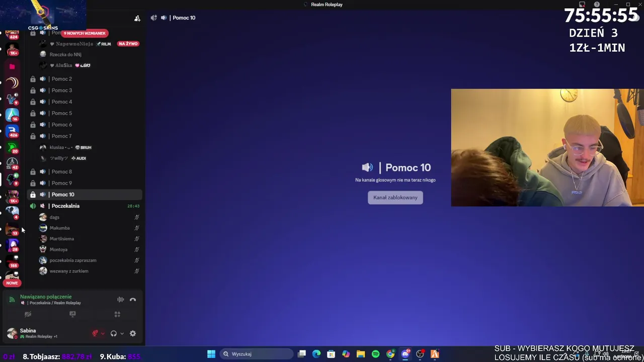Image resolution: width=644 pixels, height=362 pixels.
Task: Disconnect from the voice call
Action: [133, 300]
